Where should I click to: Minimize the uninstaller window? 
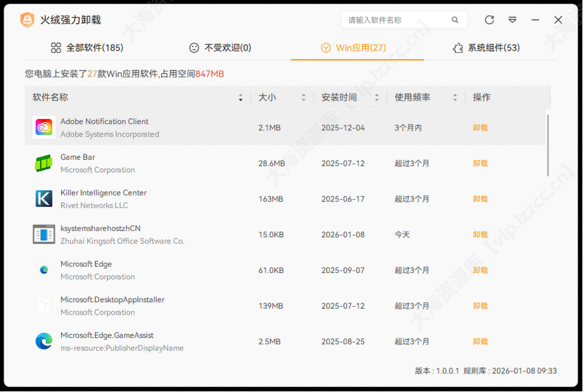[535, 20]
